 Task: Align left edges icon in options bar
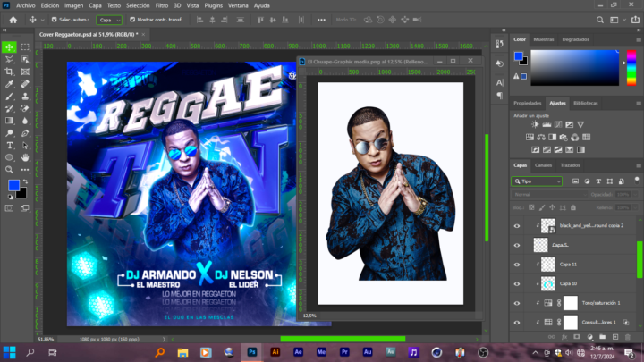coord(200,20)
